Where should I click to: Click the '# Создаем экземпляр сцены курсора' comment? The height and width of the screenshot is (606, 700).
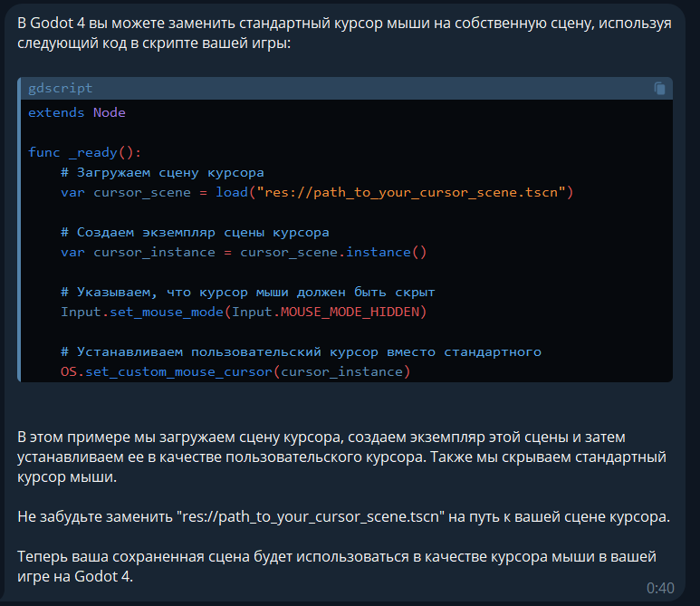[195, 232]
